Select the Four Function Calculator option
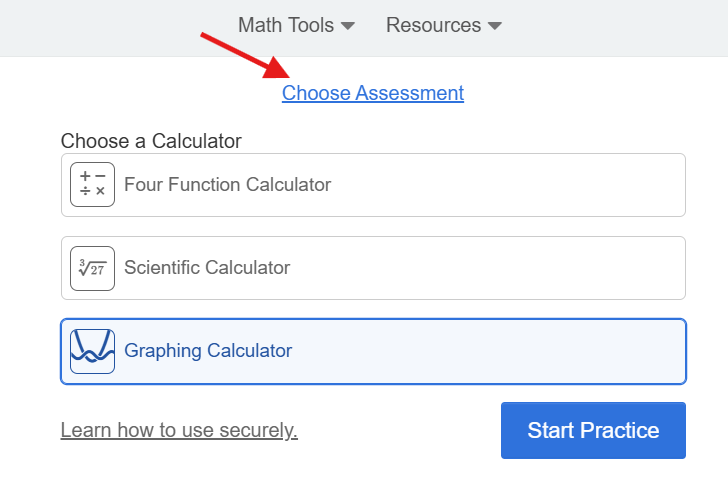 point(373,185)
